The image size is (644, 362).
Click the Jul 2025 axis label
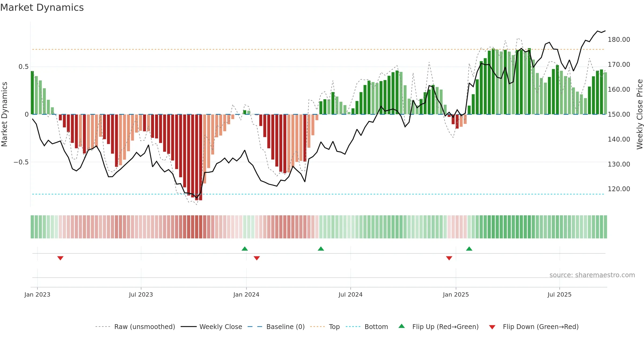[559, 294]
